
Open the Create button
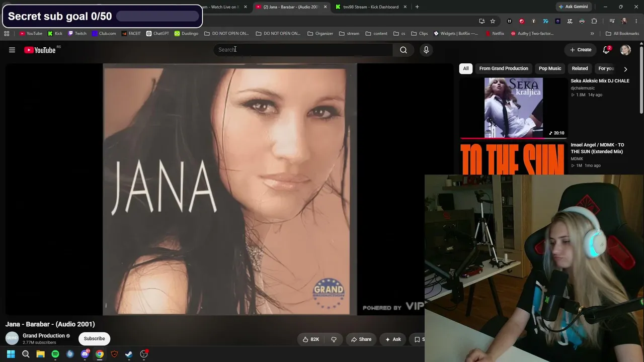pos(580,50)
